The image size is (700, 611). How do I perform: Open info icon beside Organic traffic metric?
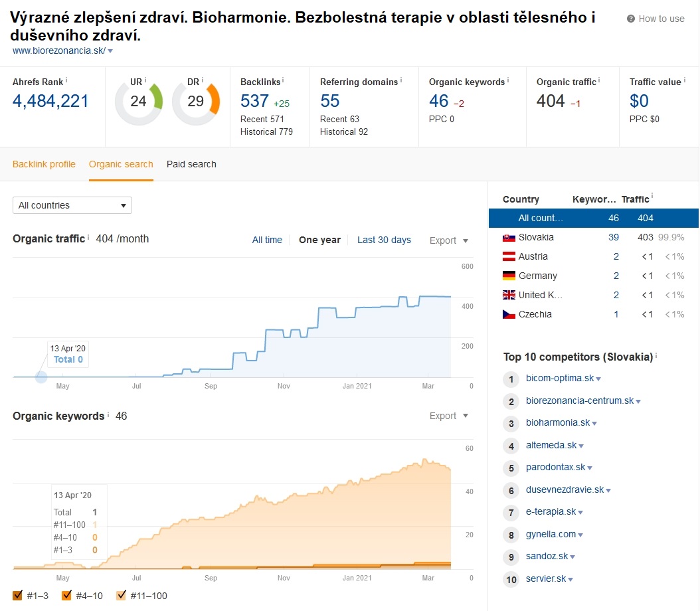pos(599,80)
